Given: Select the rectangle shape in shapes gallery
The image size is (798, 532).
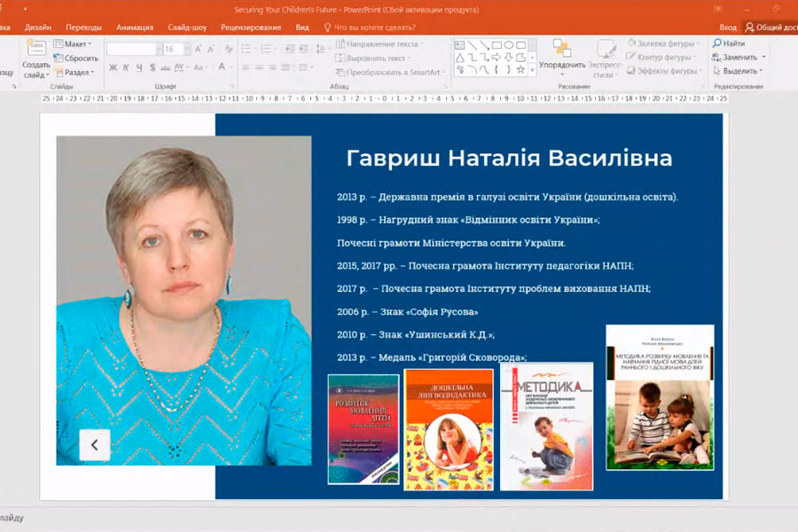Looking at the screenshot, I should click(497, 44).
